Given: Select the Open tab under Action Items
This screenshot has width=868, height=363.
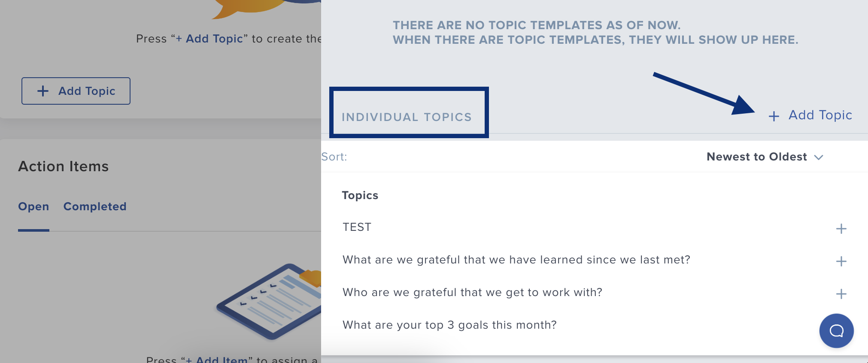Looking at the screenshot, I should coord(33,206).
